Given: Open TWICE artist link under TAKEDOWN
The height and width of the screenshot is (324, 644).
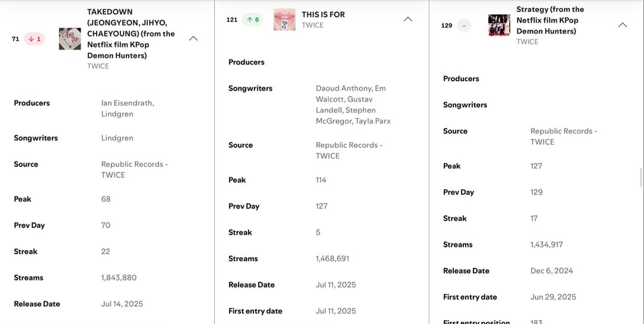Looking at the screenshot, I should pos(98,66).
